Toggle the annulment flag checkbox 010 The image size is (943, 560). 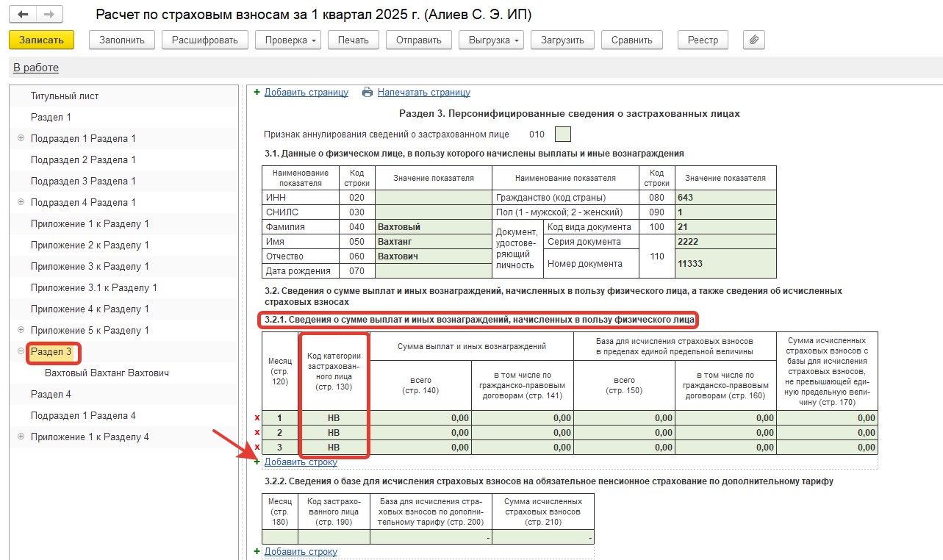pos(562,134)
